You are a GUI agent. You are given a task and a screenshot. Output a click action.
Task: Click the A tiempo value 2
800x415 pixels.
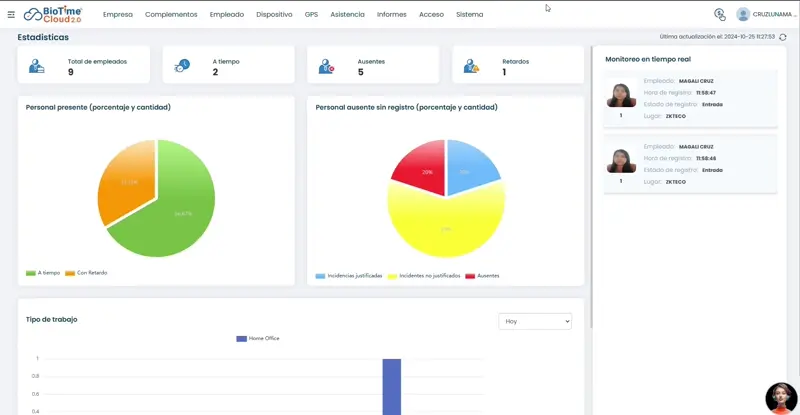click(x=215, y=72)
